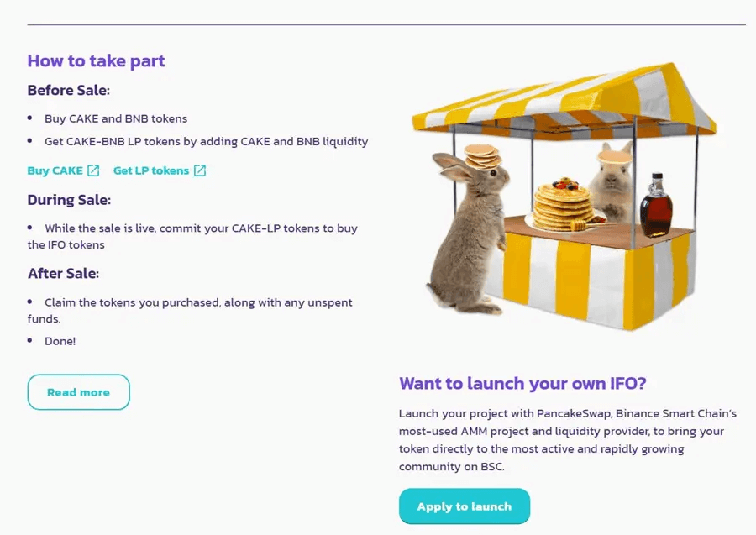The height and width of the screenshot is (535, 756).
Task: Click the "During Sale:" subheading
Action: click(x=69, y=200)
